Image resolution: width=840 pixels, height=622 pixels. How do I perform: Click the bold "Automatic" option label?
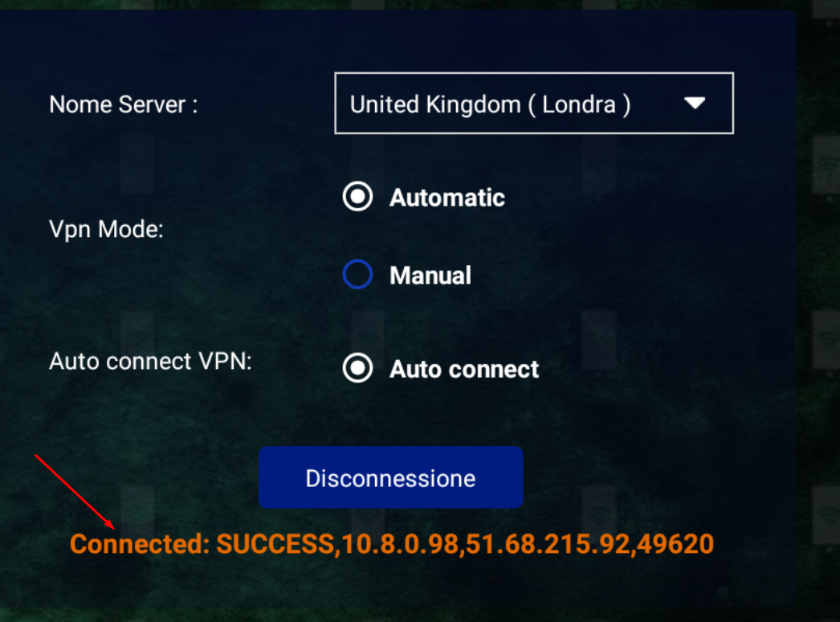(447, 198)
